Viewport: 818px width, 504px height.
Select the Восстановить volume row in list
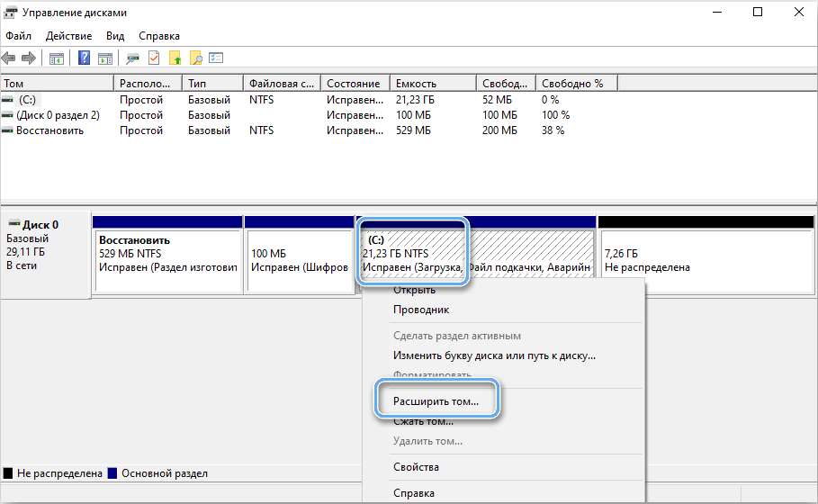49,130
